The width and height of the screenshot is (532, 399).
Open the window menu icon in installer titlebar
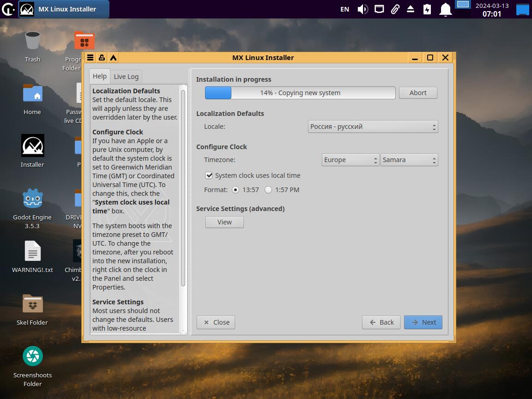tap(90, 58)
